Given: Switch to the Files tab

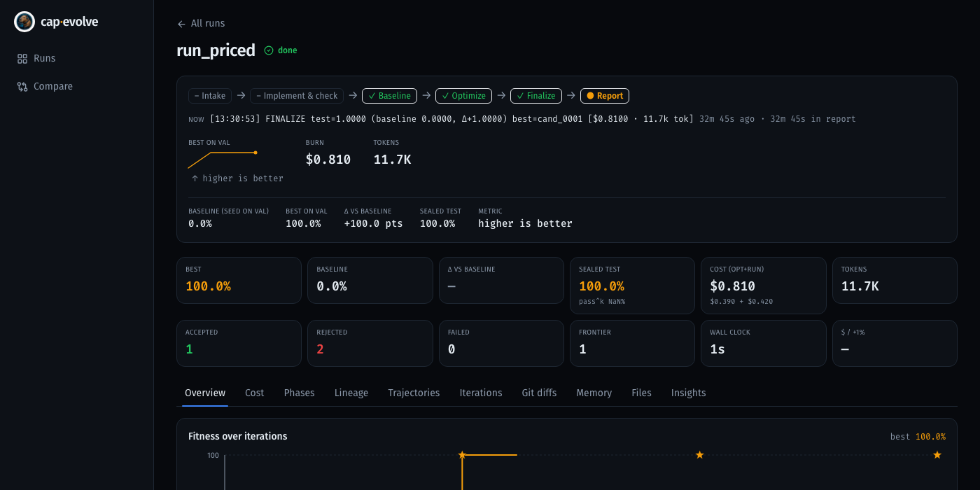Looking at the screenshot, I should (642, 393).
